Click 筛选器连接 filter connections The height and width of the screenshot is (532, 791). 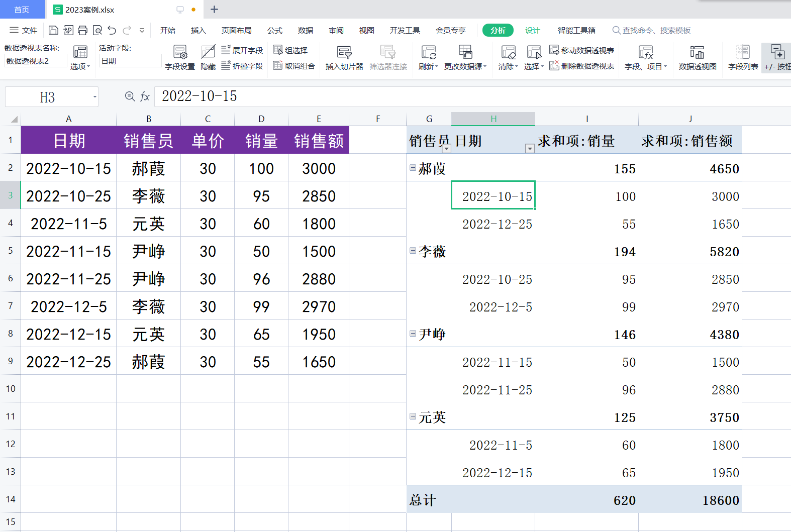[x=388, y=58]
